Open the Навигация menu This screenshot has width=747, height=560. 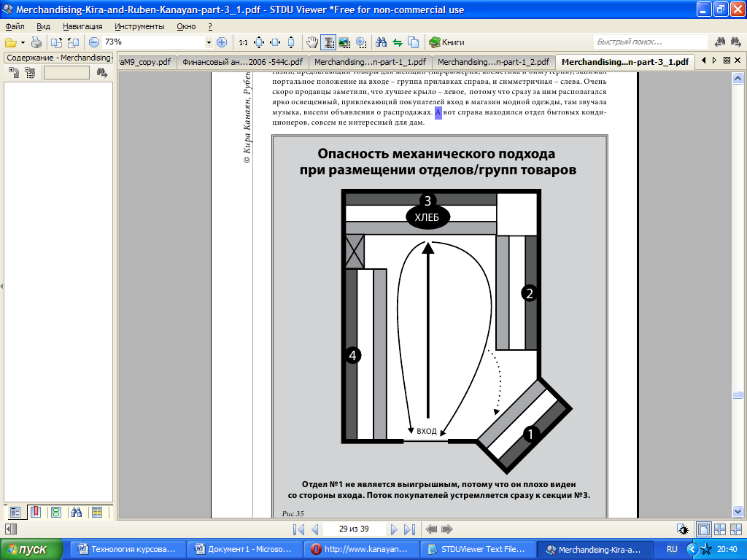(x=82, y=27)
